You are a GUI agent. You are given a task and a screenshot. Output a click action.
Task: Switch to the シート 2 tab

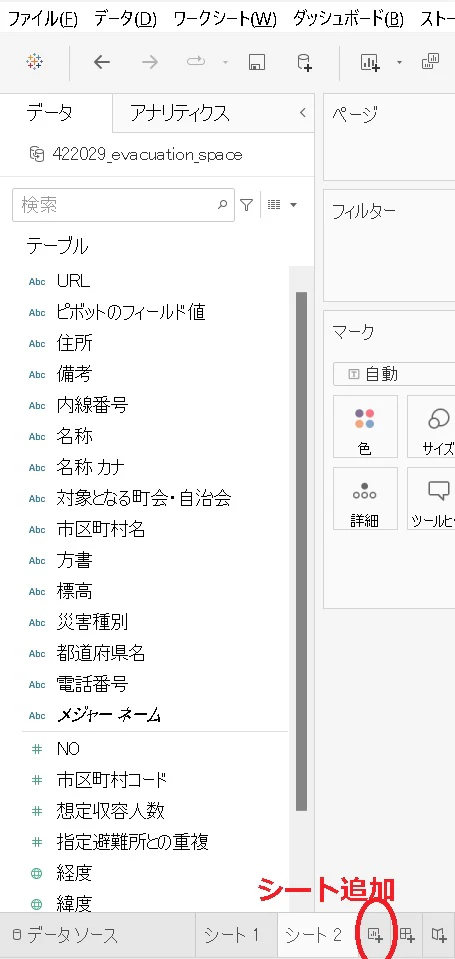pos(313,935)
